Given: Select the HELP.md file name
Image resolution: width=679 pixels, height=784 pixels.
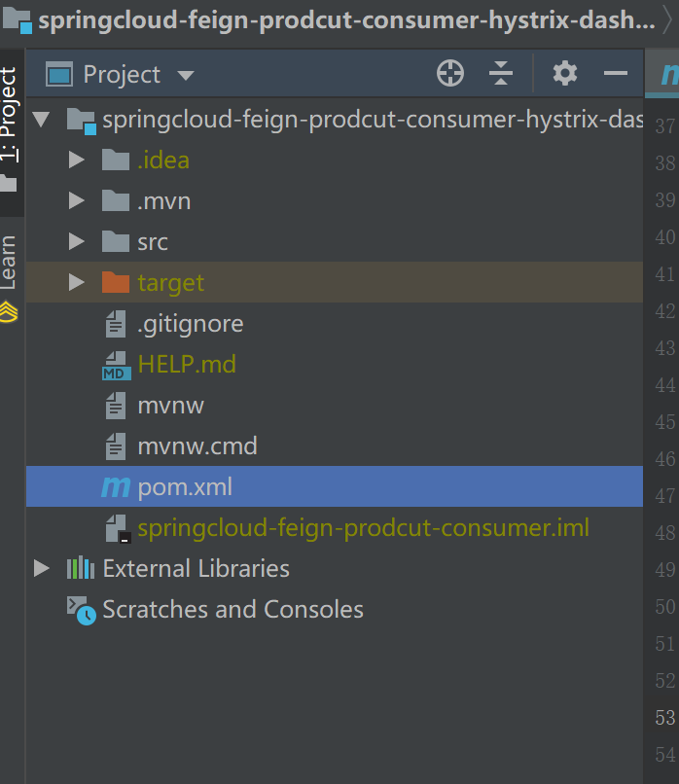Looking at the screenshot, I should click(x=187, y=364).
